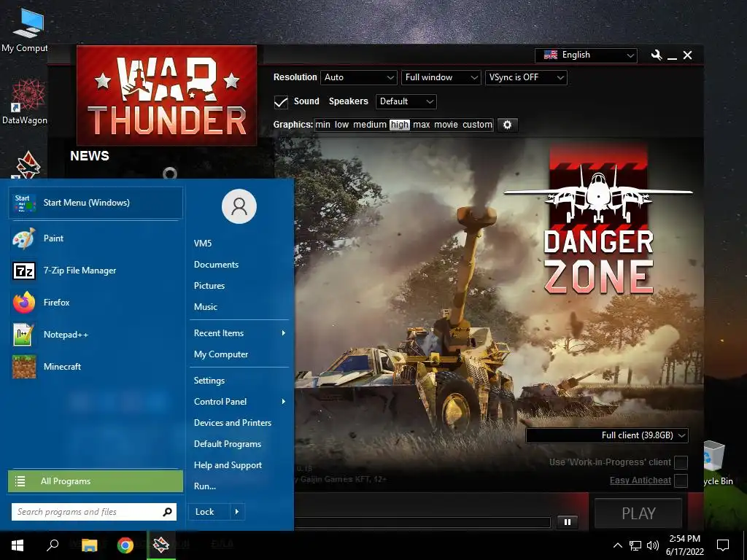This screenshot has width=747, height=560.
Task: Open the Recycle Bin desktop icon
Action: tap(718, 463)
